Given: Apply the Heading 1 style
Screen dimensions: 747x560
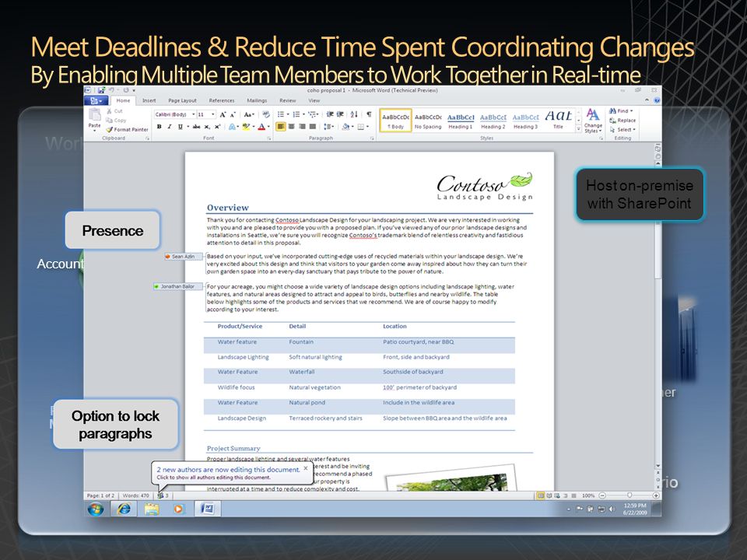Looking at the screenshot, I should 460,121.
